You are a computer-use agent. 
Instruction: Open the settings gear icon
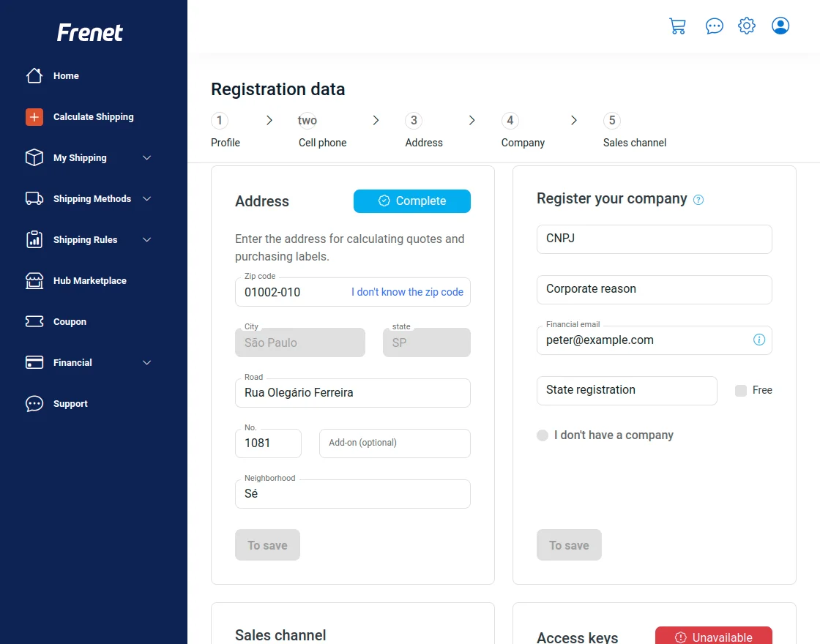[746, 25]
